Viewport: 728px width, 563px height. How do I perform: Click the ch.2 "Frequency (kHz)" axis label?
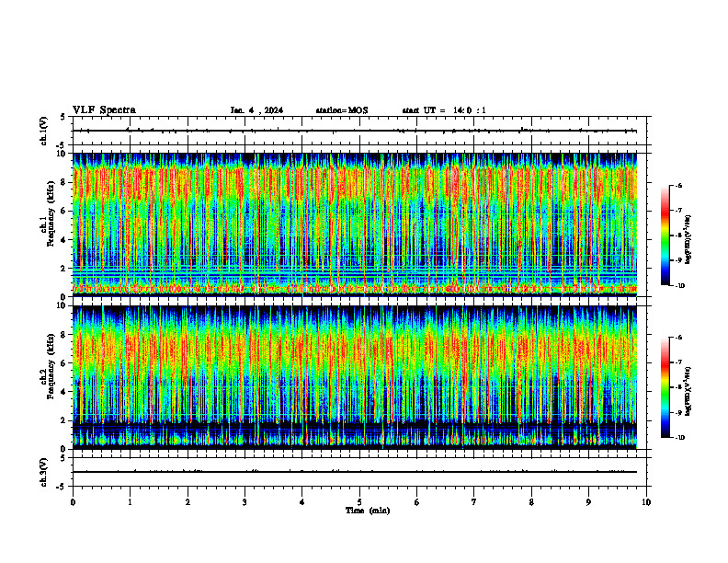[52, 366]
